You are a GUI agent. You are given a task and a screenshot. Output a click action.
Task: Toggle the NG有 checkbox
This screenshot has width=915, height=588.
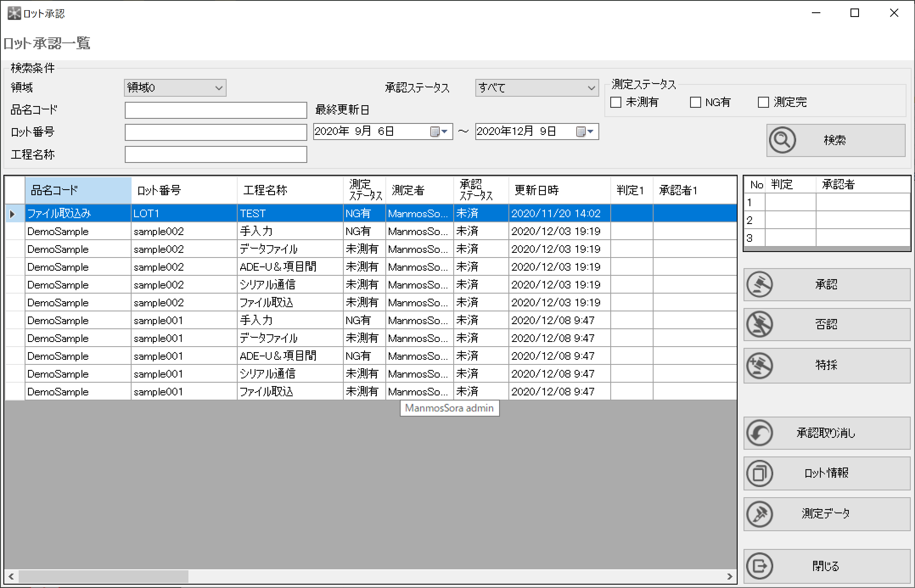click(696, 102)
